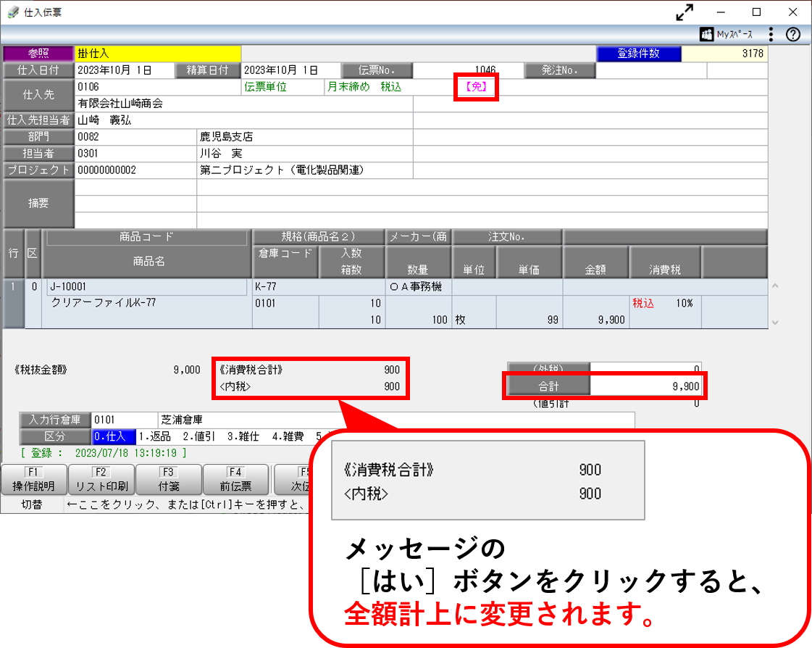The width and height of the screenshot is (812, 648).
Task: Click the 鹿児島支店 department name
Action: 226,137
